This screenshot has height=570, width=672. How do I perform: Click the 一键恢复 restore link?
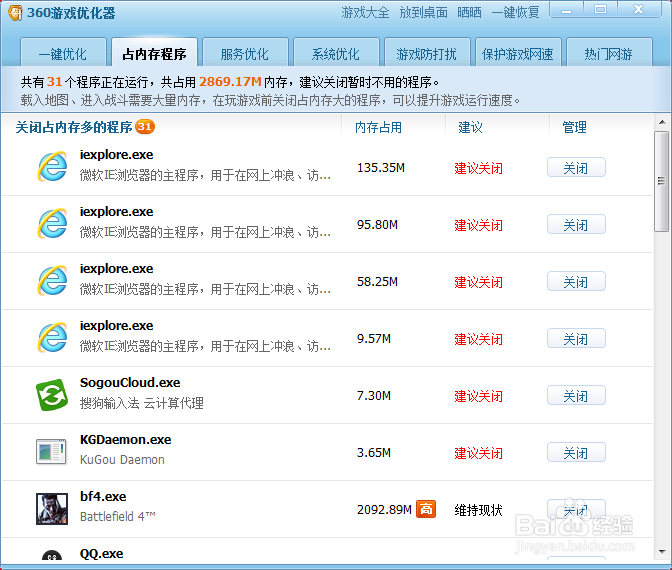[516, 12]
